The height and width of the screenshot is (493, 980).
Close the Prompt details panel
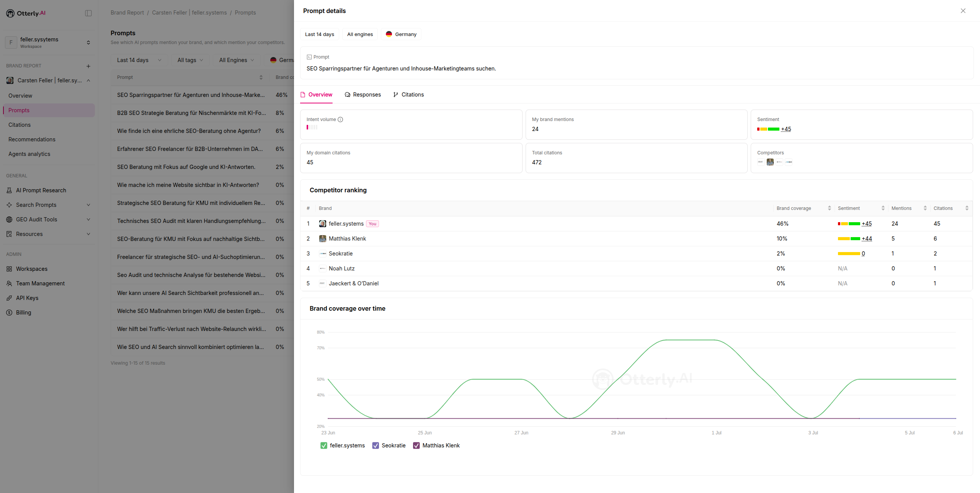tap(963, 11)
